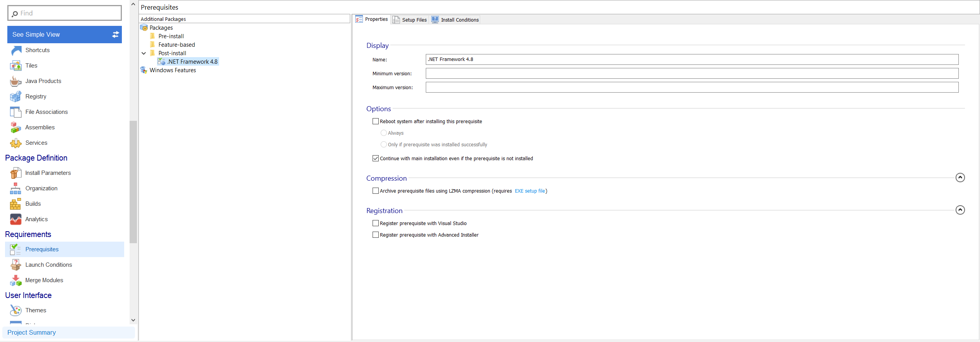The width and height of the screenshot is (980, 342).
Task: Click the Organization chart icon
Action: pos(16,189)
